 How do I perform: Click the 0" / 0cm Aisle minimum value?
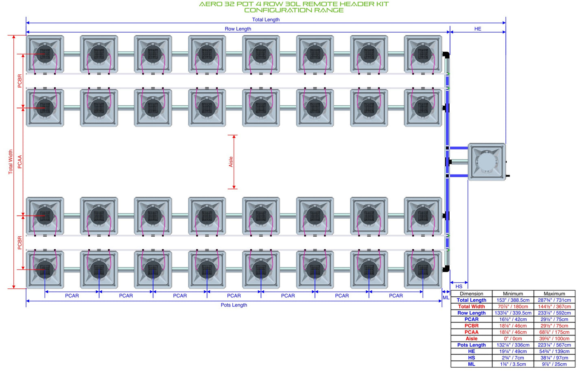click(x=513, y=338)
